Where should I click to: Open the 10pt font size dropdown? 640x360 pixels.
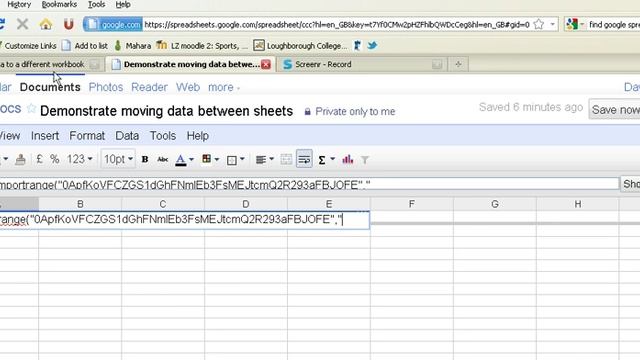pos(118,159)
